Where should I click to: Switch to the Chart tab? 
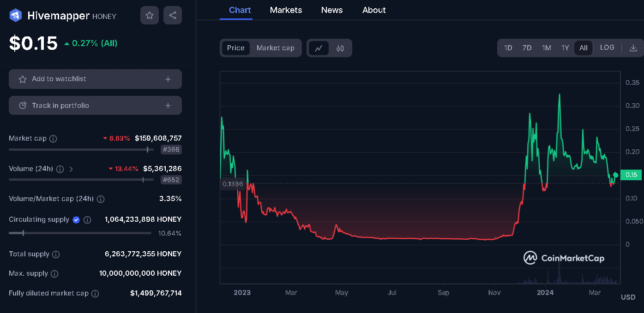[x=240, y=10]
